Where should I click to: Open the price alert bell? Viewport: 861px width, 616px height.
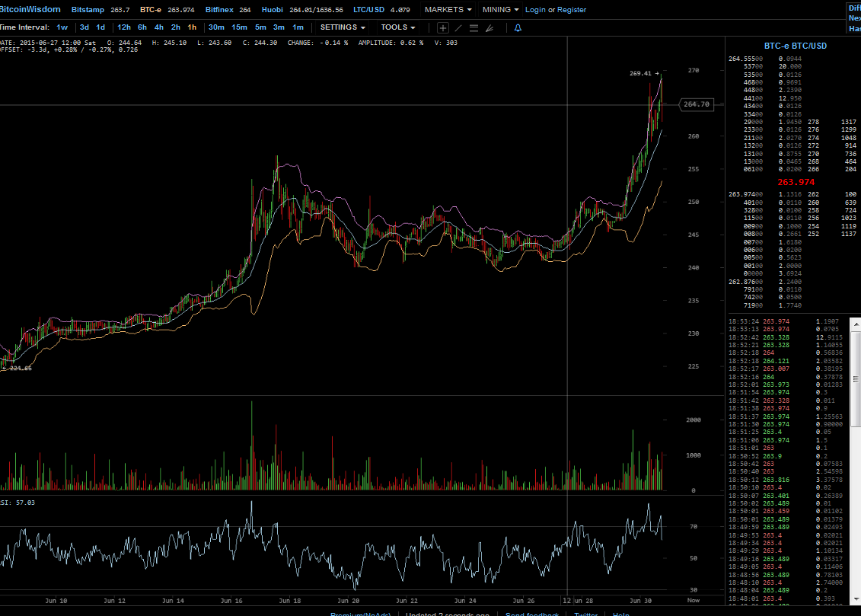point(518,27)
